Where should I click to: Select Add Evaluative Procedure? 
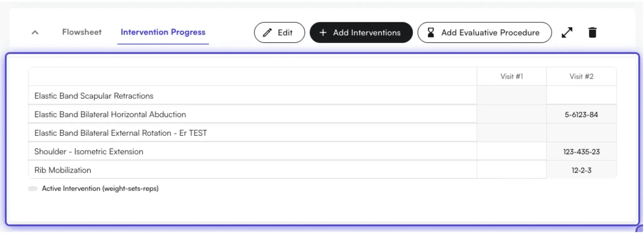(x=484, y=32)
